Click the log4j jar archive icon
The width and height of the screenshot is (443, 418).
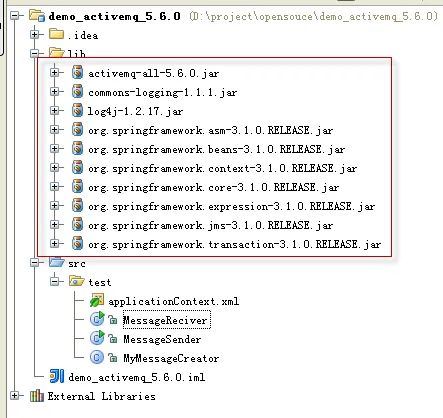pyautogui.click(x=77, y=110)
